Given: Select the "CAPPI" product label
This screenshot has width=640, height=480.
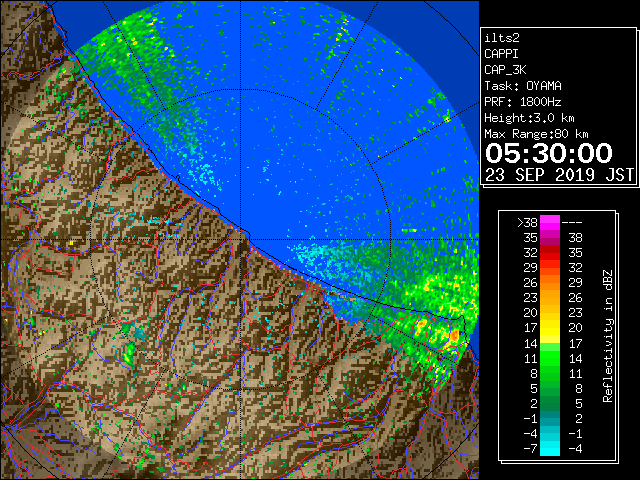Looking at the screenshot, I should [x=501, y=54].
